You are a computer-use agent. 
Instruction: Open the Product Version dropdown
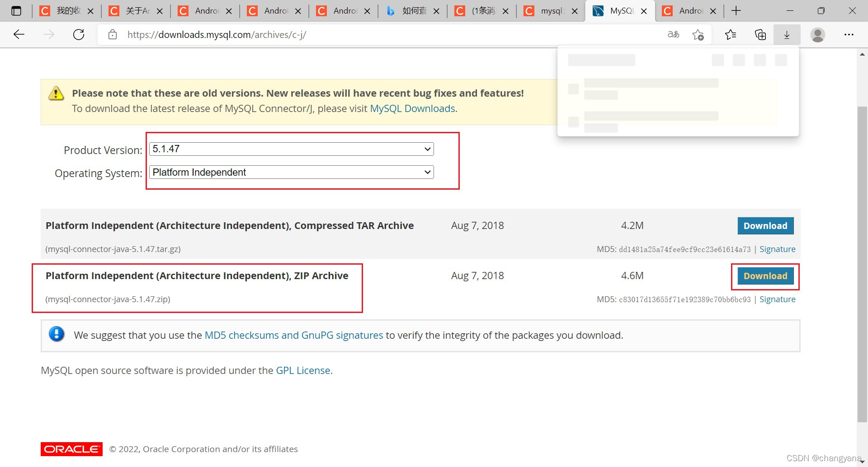[292, 149]
